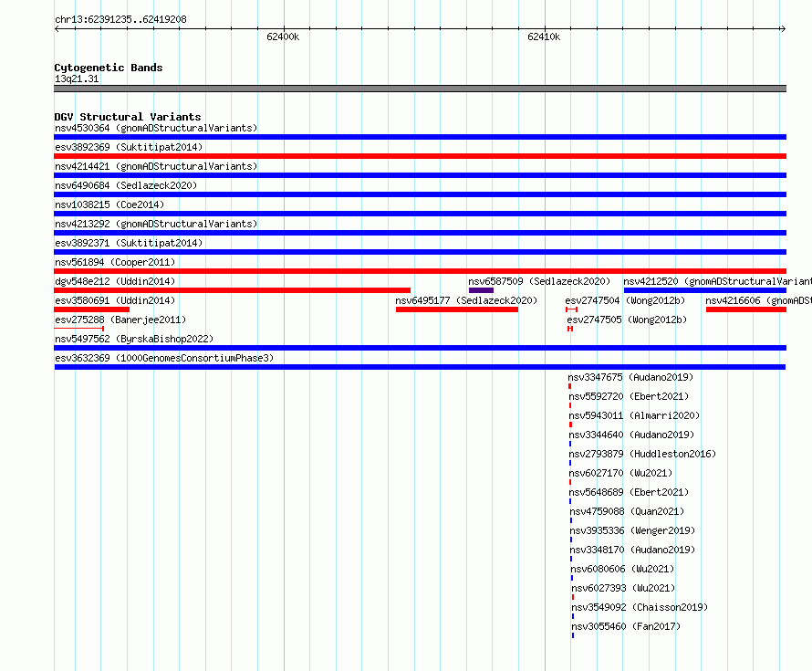Click the thin red line under esv275288
Viewport: 812px width, 671px height.
point(79,329)
